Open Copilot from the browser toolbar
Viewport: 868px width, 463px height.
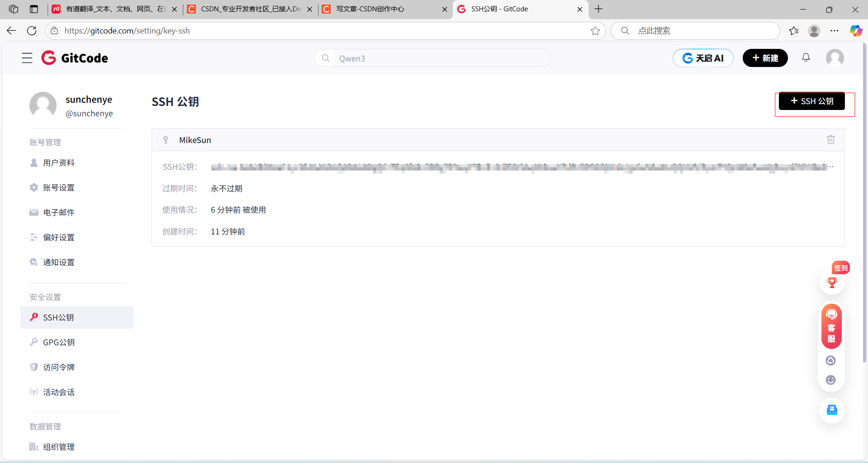tap(855, 30)
